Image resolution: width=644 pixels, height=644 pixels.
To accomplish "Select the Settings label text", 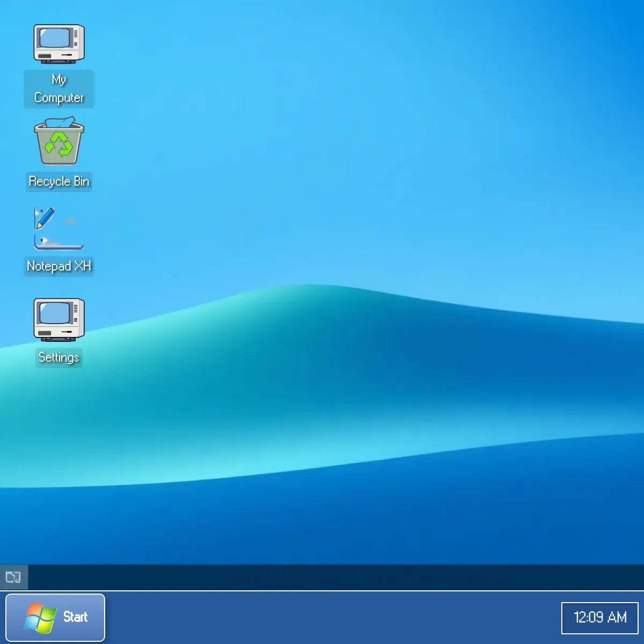I will 58,357.
